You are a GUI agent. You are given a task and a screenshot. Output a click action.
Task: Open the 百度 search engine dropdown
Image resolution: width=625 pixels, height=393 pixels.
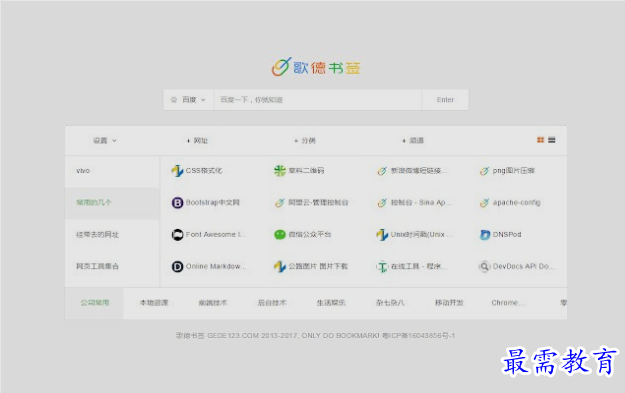(189, 100)
